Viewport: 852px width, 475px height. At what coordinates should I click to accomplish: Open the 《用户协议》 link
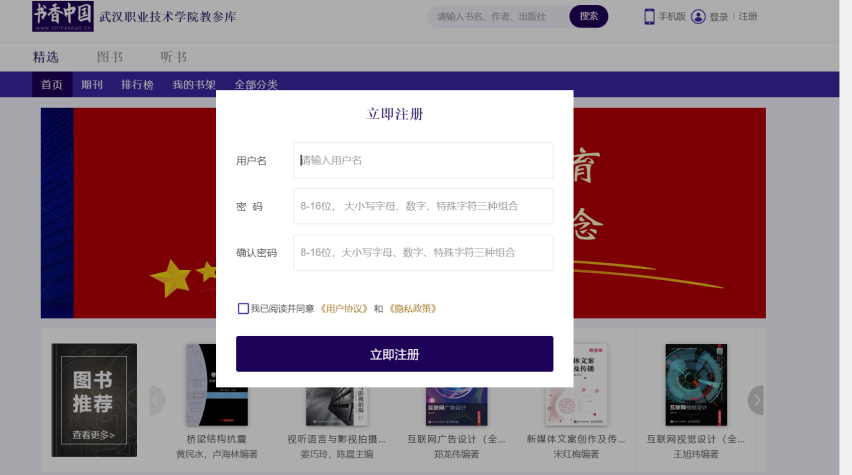click(x=344, y=308)
